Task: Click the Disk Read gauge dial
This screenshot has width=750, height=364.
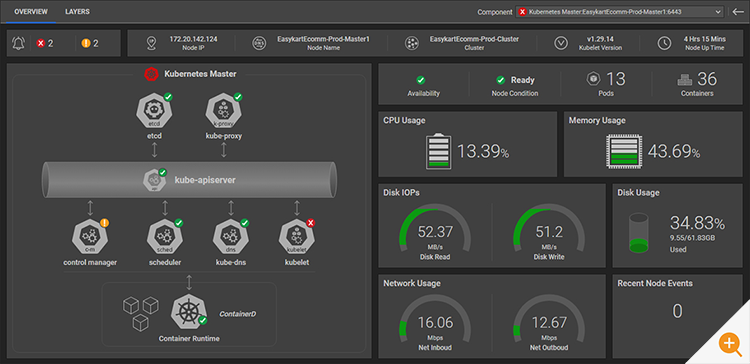Action: tap(435, 228)
